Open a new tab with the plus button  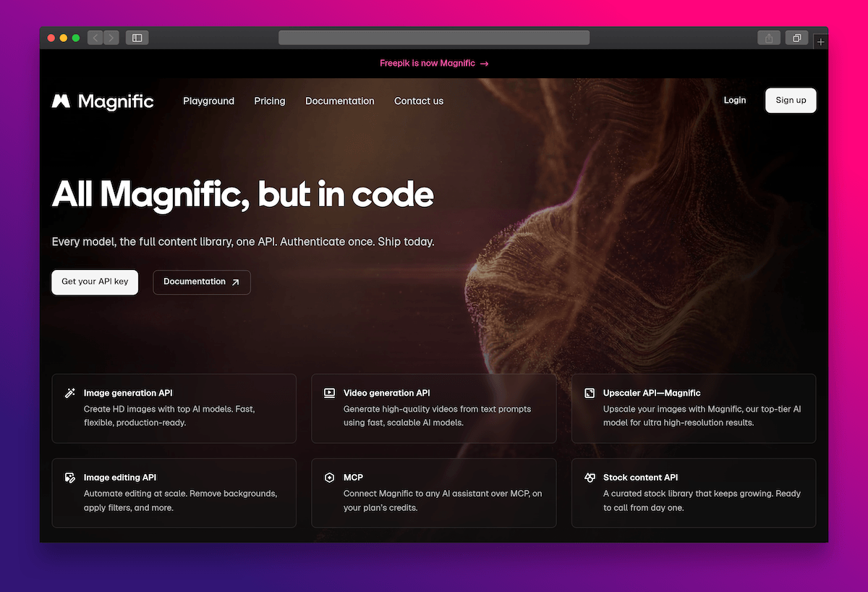point(820,42)
